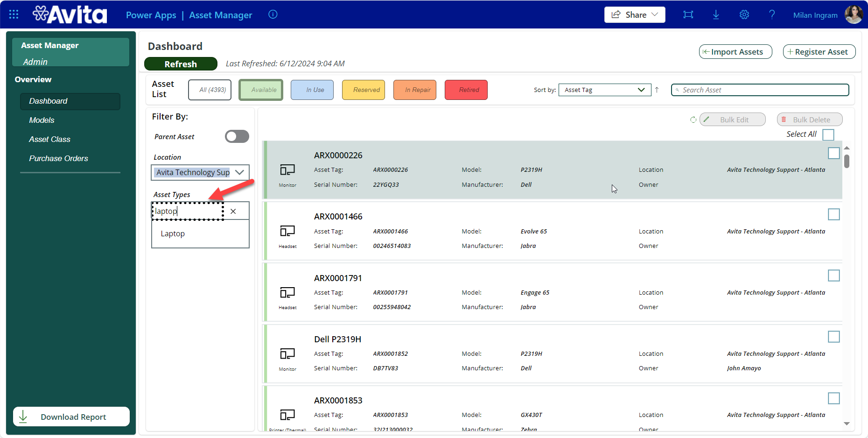Click the fit-to-screen icon in header

click(x=688, y=14)
